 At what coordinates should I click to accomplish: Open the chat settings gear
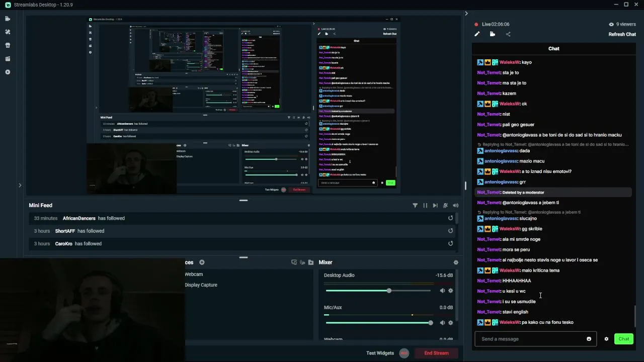tap(606, 339)
